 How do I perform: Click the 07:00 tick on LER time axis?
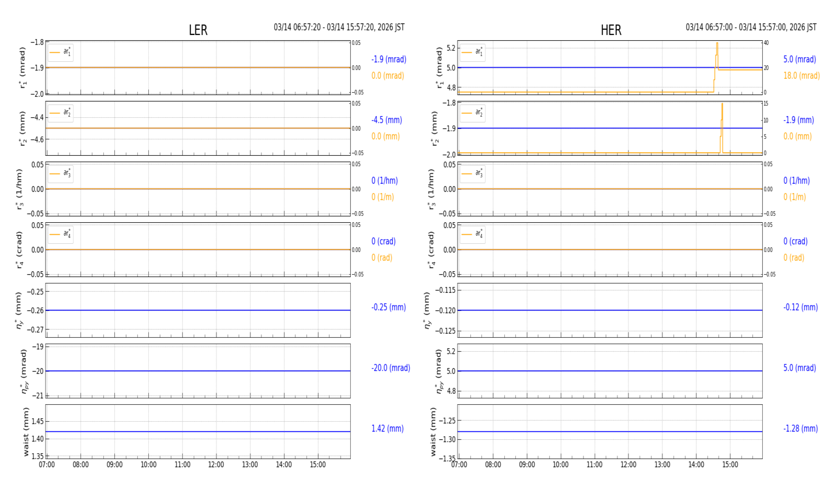click(x=47, y=465)
